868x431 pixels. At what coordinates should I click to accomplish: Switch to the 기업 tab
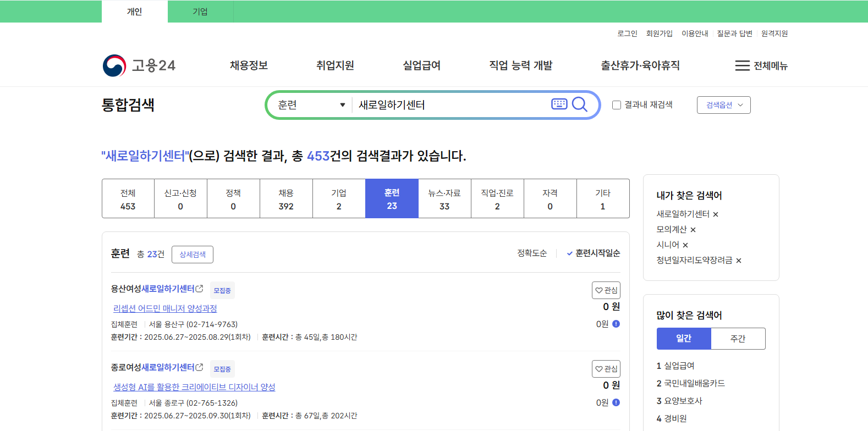tap(200, 12)
